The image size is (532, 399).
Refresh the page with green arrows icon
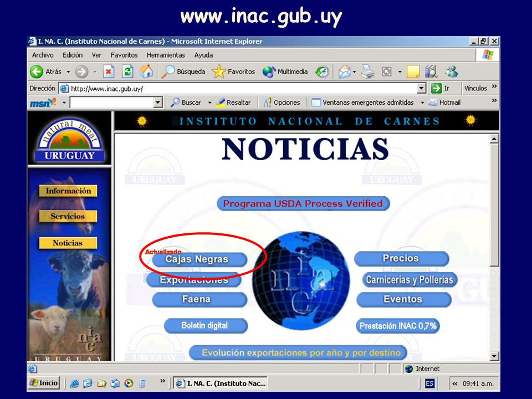(127, 71)
